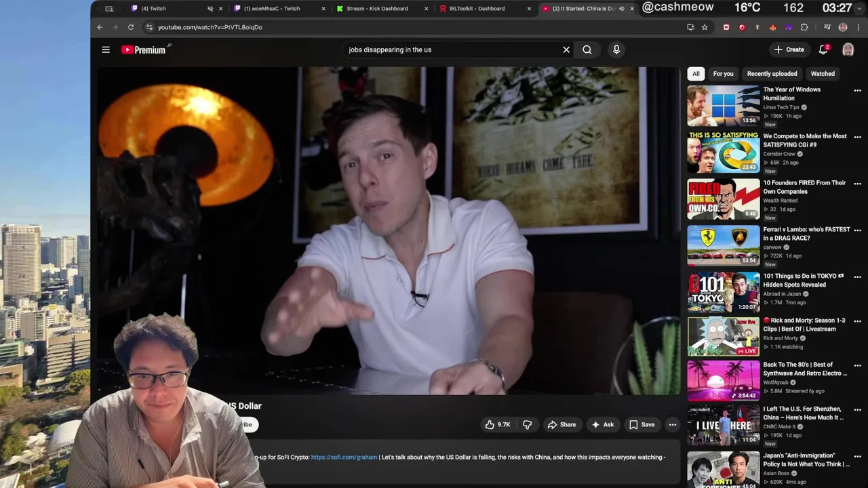Reload the YouTube page
Screen dimensions: 868x488
(x=131, y=27)
